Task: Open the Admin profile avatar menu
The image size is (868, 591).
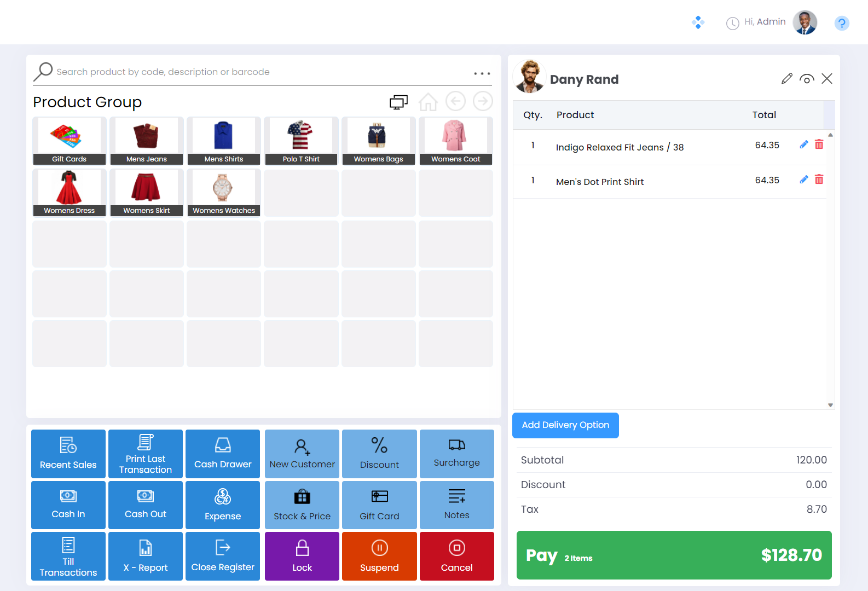Action: tap(805, 22)
